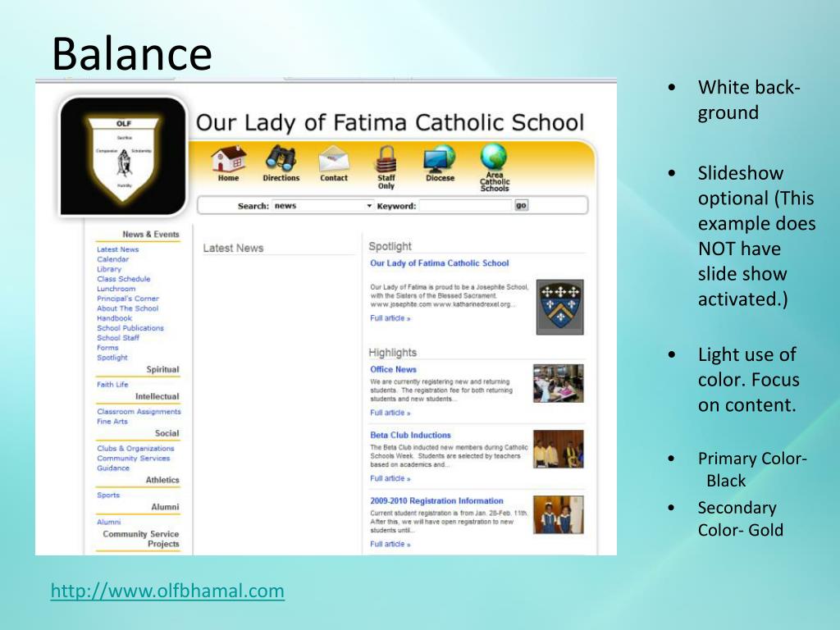The image size is (840, 630).
Task: Open Principal's Corner link
Action: point(128,299)
